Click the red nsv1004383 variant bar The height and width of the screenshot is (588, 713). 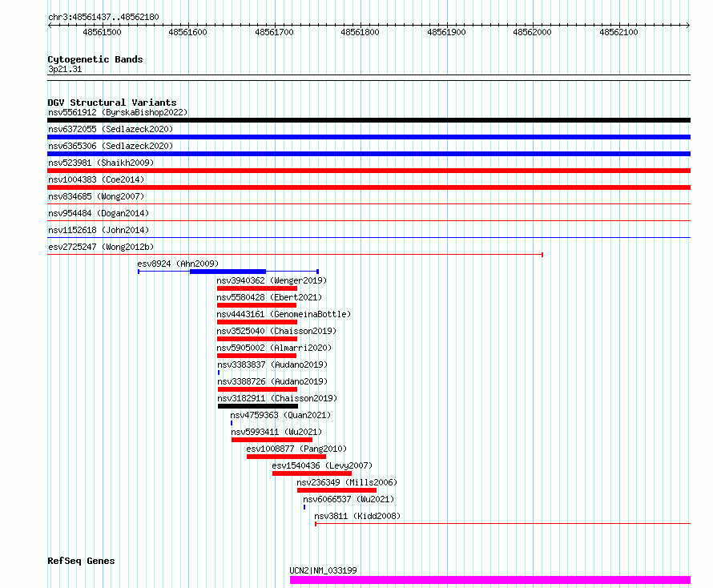tap(369, 187)
